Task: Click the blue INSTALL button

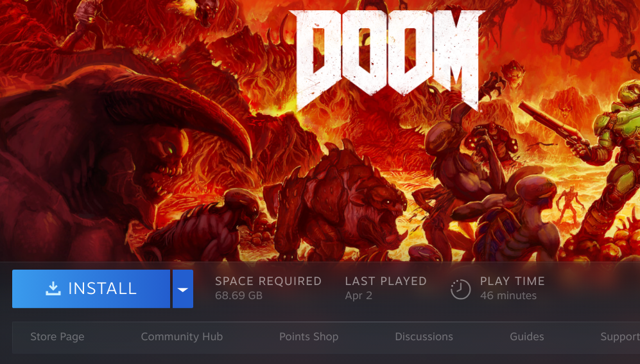Action: click(91, 288)
